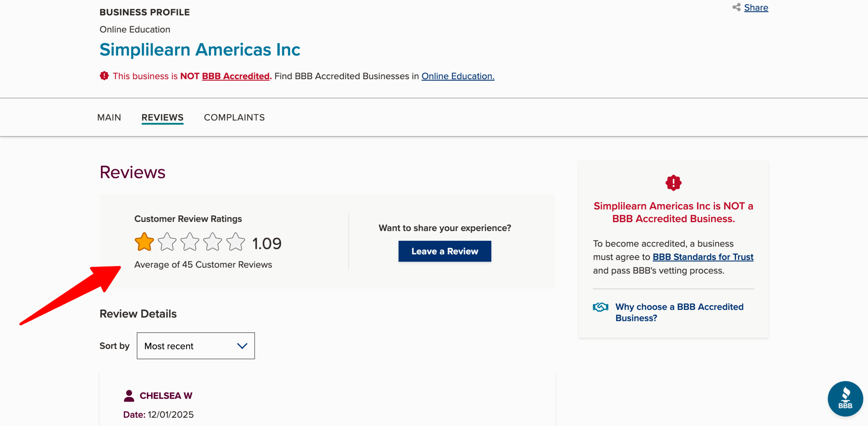
Task: Open BBB Standards for Trust link
Action: (703, 257)
